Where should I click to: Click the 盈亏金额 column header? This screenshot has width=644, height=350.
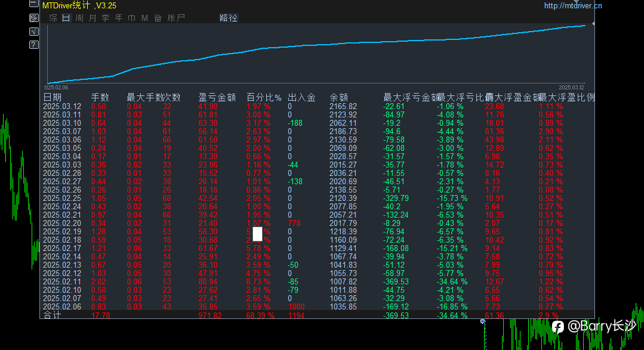point(217,97)
